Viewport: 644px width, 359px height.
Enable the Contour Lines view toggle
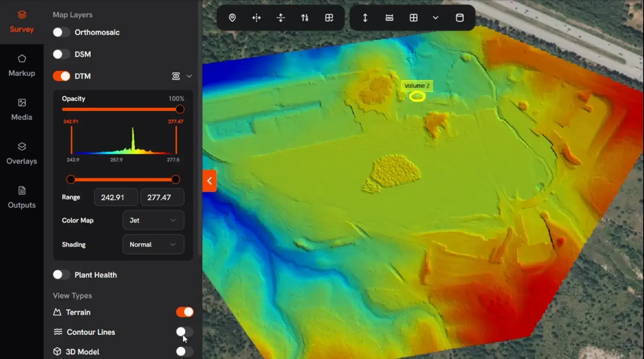pyautogui.click(x=184, y=332)
